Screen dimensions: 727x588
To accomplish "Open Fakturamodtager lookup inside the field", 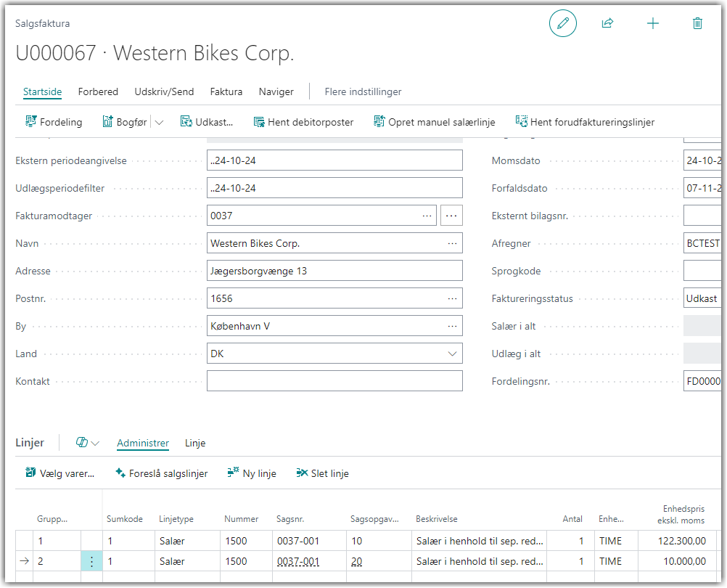I will click(x=427, y=216).
